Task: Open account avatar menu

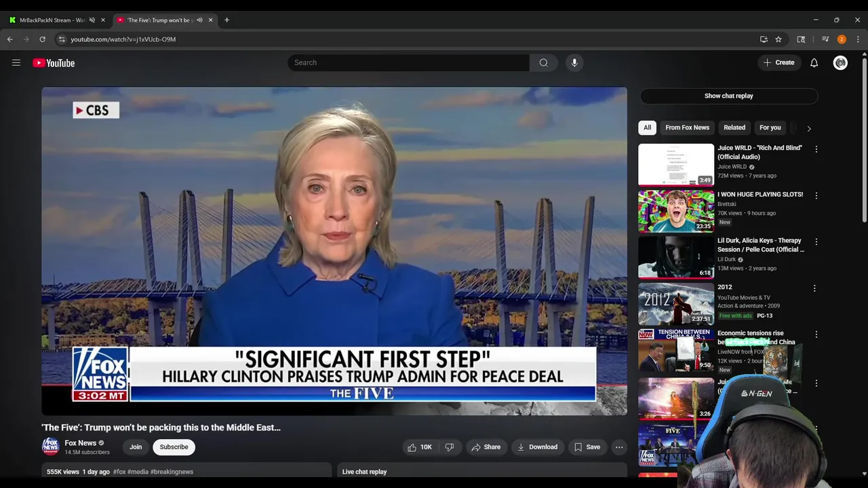Action: pyautogui.click(x=840, y=63)
